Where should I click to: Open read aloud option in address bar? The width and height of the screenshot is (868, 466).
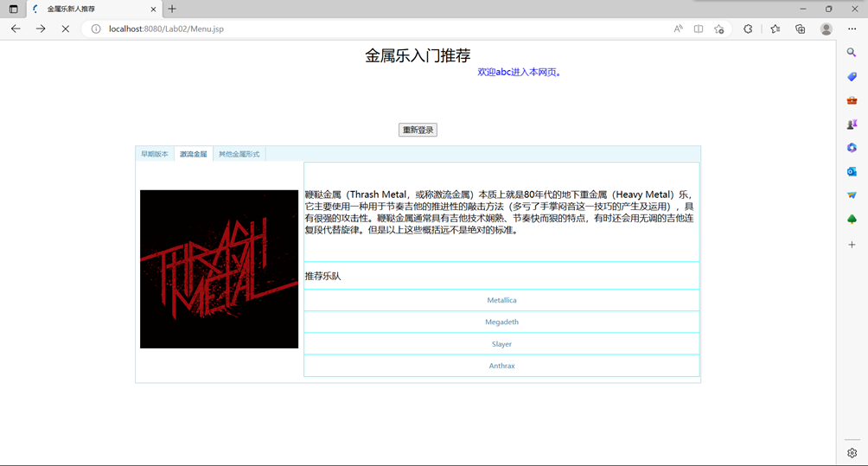678,29
